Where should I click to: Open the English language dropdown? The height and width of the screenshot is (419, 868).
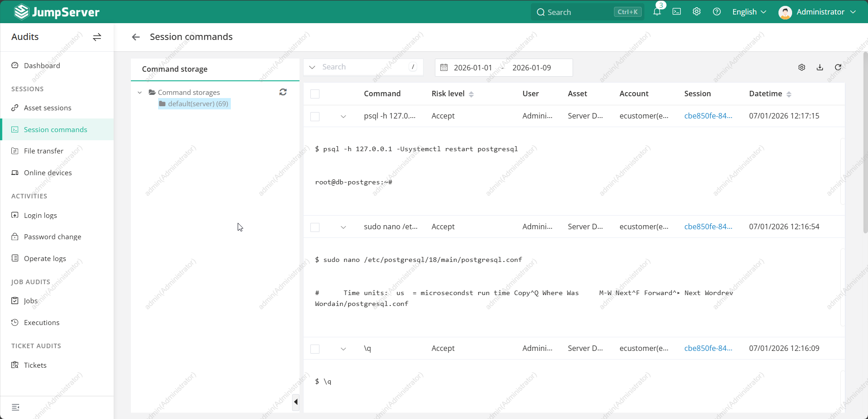point(749,12)
